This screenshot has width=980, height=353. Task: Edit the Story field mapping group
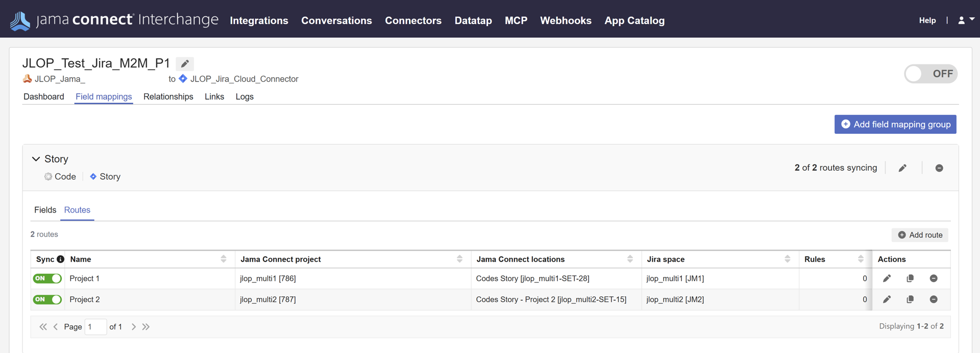coord(902,168)
